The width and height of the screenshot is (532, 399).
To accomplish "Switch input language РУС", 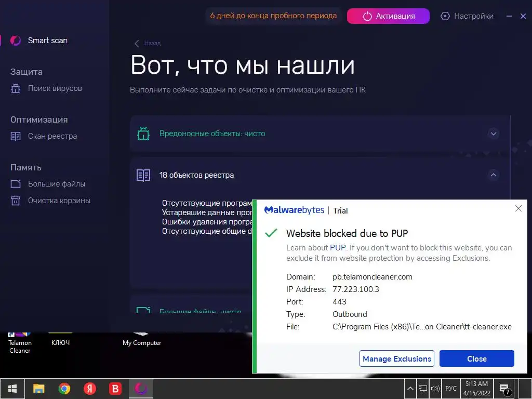I will click(451, 389).
